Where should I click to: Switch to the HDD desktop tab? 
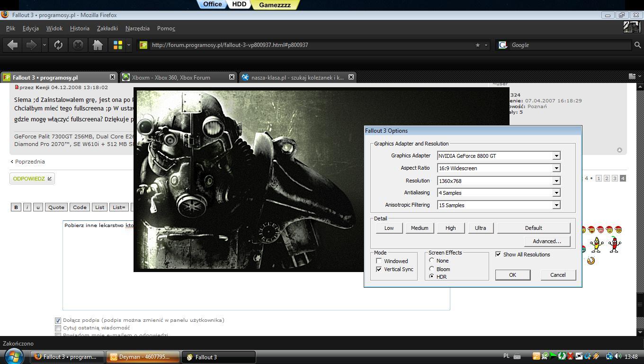pos(239,4)
